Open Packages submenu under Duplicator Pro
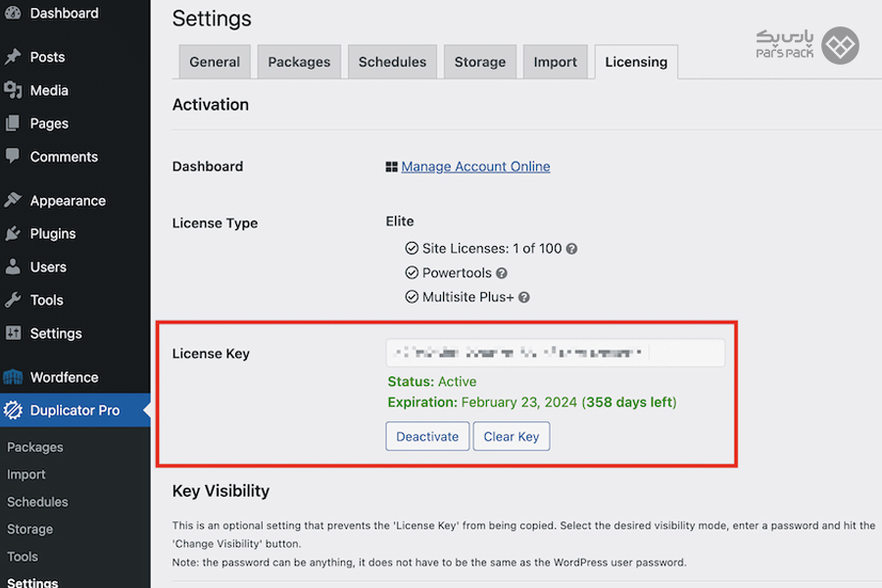 35,447
